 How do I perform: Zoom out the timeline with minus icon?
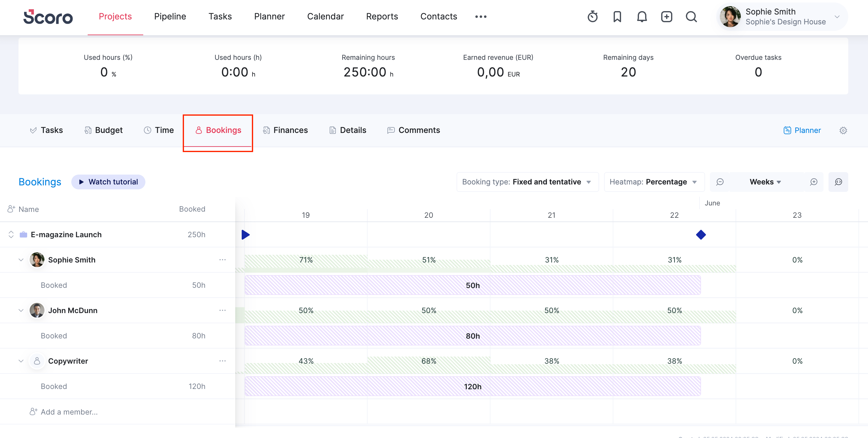coord(720,182)
